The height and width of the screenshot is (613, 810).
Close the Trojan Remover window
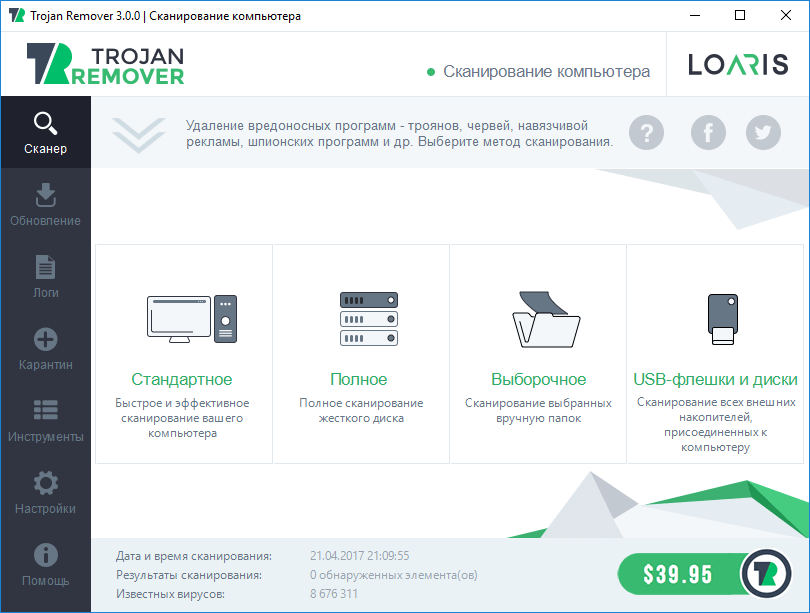point(786,15)
